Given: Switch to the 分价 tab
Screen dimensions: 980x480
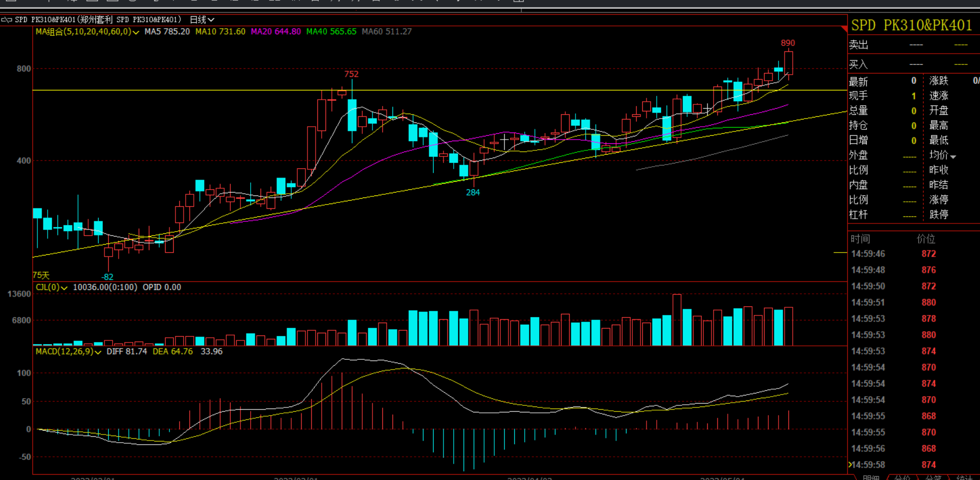Looking at the screenshot, I should click(x=902, y=477).
